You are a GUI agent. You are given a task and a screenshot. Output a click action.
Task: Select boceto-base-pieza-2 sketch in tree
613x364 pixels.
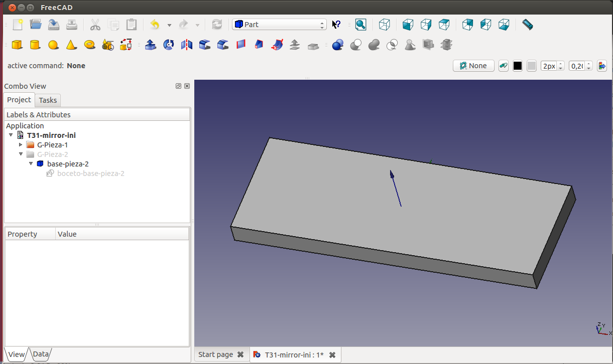coord(90,173)
